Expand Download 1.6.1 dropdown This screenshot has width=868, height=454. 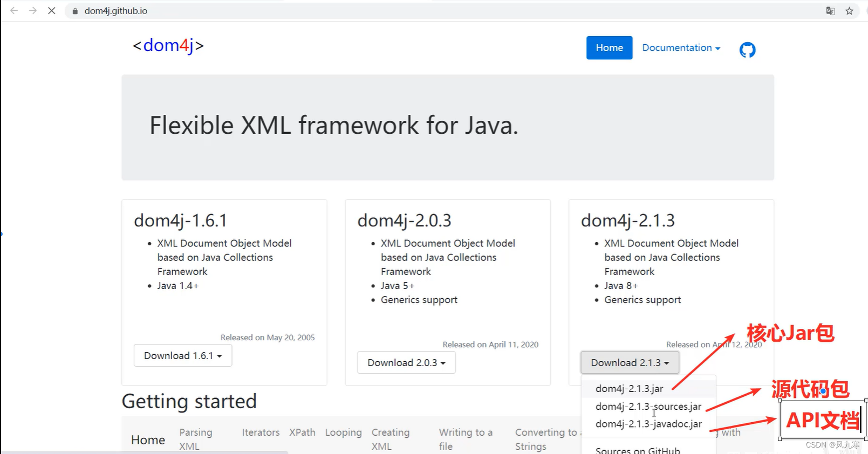coord(183,356)
